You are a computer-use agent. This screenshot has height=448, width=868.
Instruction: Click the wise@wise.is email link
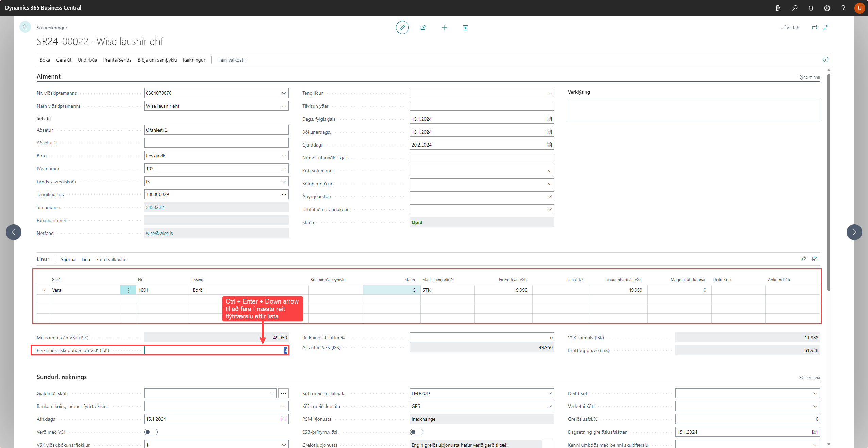click(x=159, y=233)
